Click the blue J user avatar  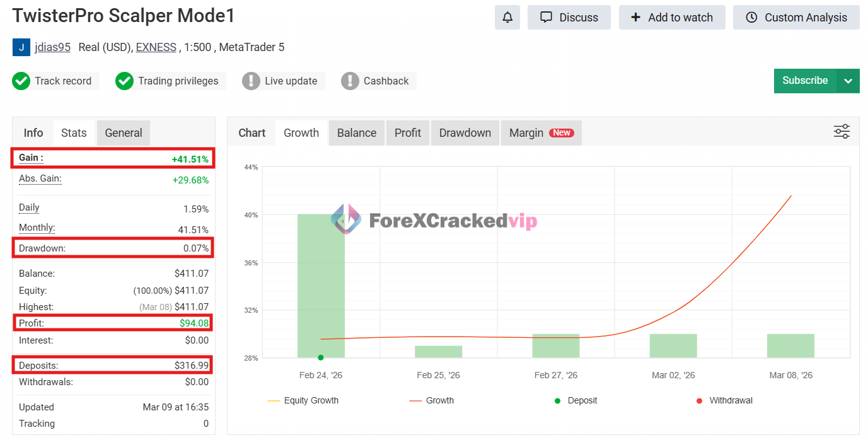point(21,47)
